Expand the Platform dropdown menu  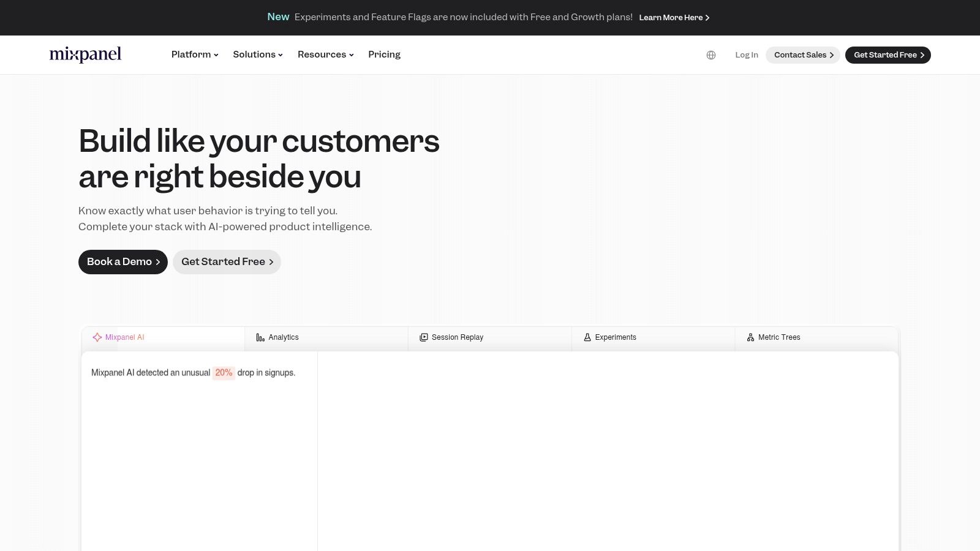195,54
